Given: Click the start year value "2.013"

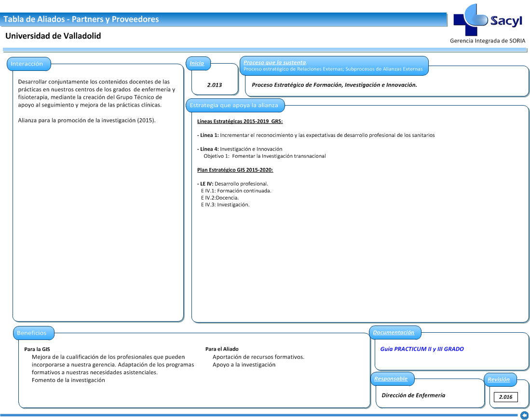Looking at the screenshot, I should (x=215, y=85).
